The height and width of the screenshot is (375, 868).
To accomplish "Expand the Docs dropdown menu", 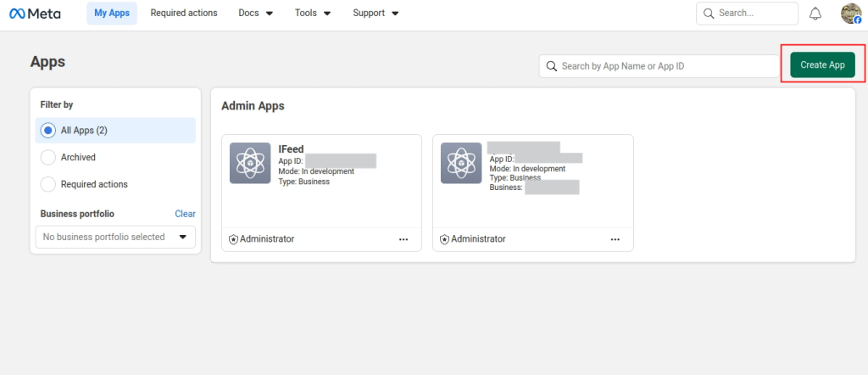I will click(256, 14).
